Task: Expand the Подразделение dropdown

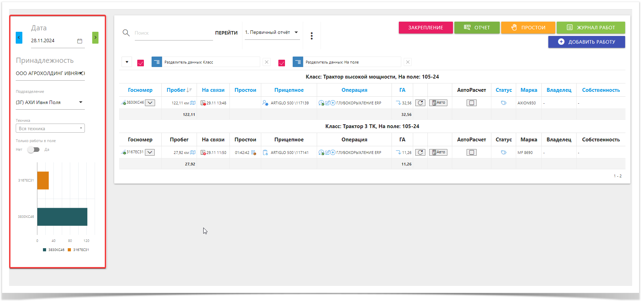Action: 81,102
